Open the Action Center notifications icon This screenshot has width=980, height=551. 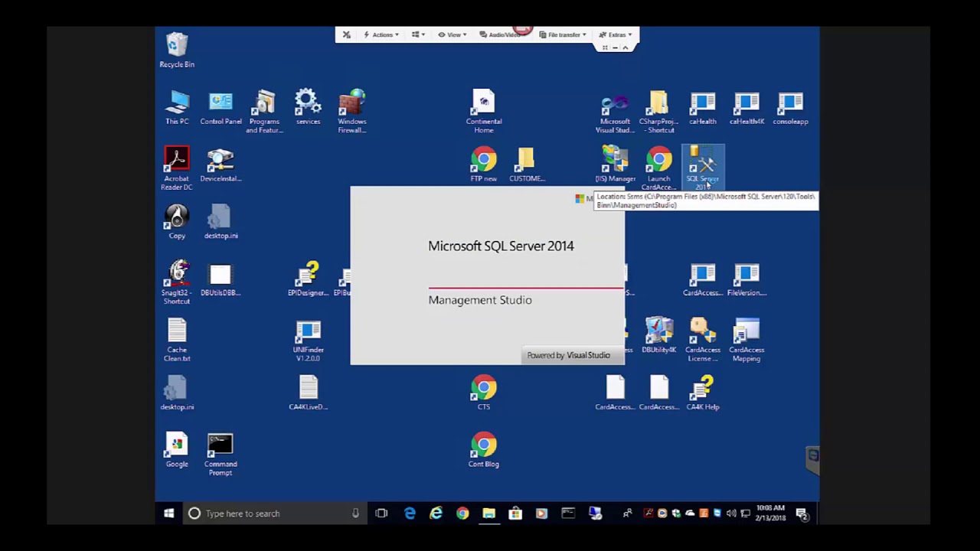point(802,514)
